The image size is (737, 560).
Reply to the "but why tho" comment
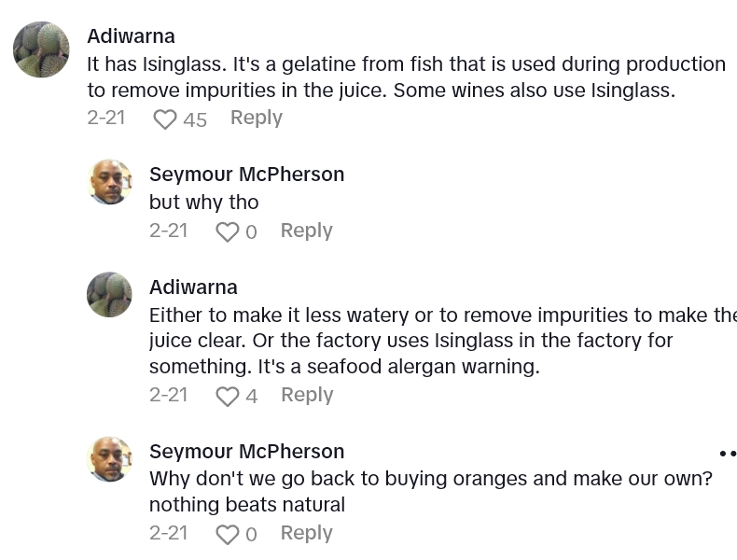tap(306, 231)
